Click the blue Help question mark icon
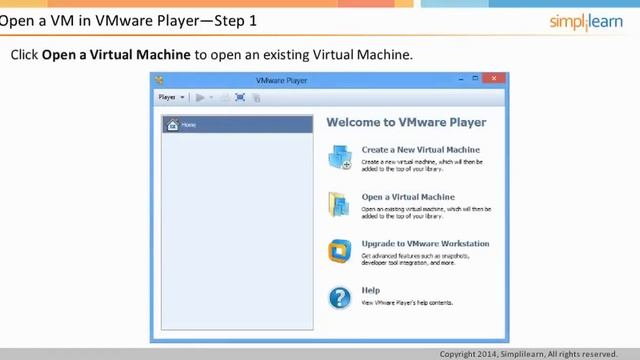640x360 pixels. click(x=340, y=298)
